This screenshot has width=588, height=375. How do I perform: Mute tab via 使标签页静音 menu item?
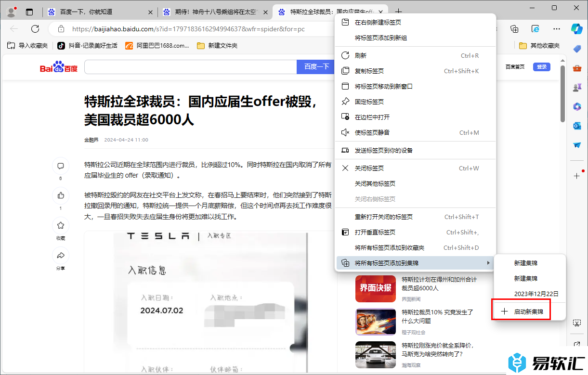pos(415,132)
